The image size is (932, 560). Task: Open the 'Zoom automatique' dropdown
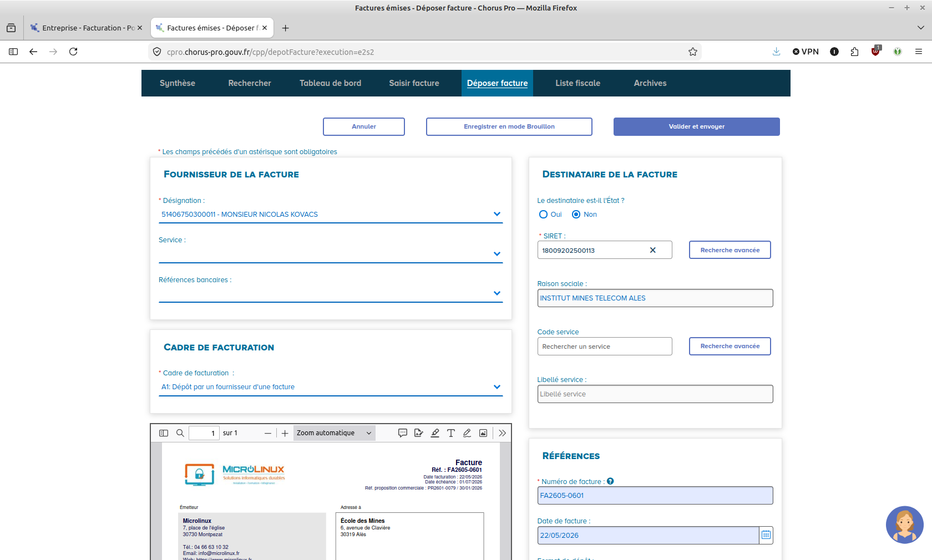pos(334,433)
